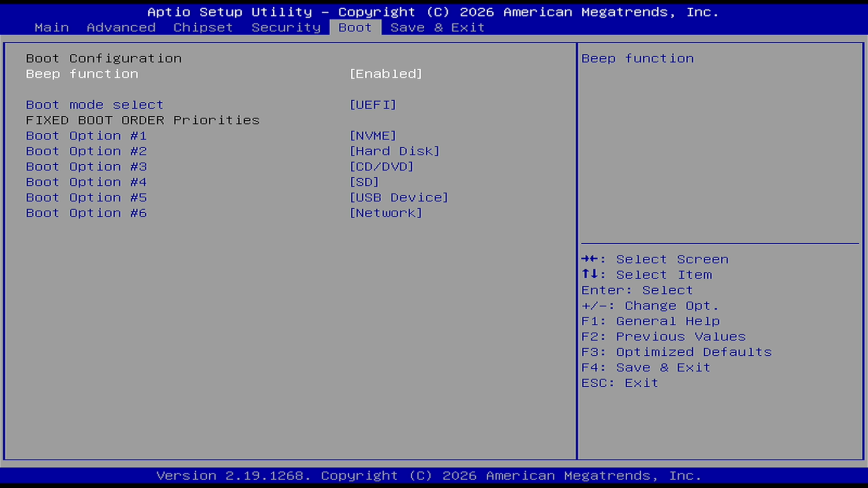Image resolution: width=868 pixels, height=488 pixels.
Task: Open the Main tab
Action: point(52,27)
